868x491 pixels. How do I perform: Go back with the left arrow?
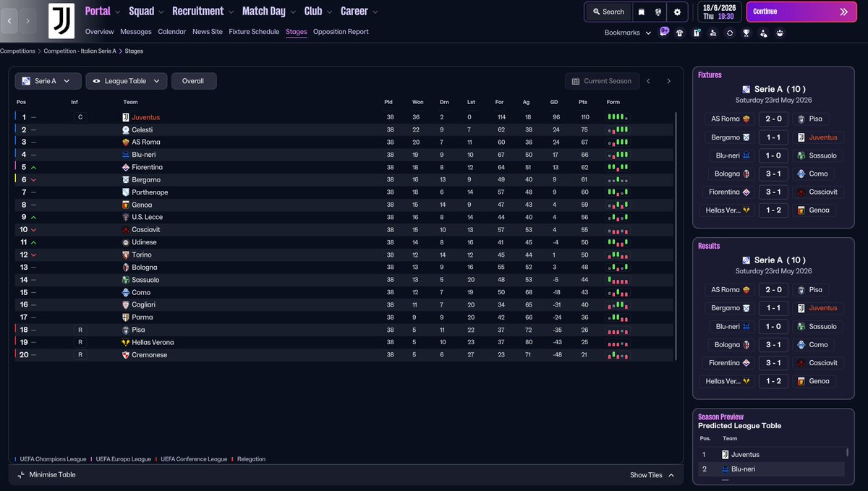tap(9, 21)
